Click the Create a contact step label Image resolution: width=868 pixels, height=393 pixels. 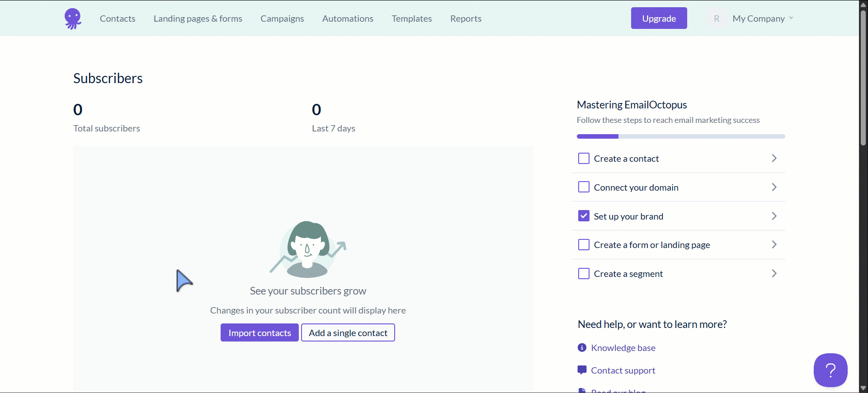click(626, 159)
